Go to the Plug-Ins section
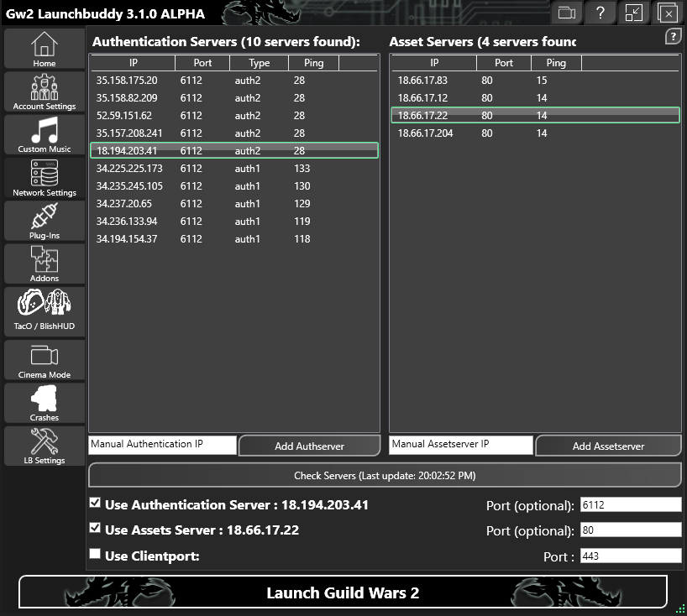This screenshot has width=687, height=616. pos(45,222)
